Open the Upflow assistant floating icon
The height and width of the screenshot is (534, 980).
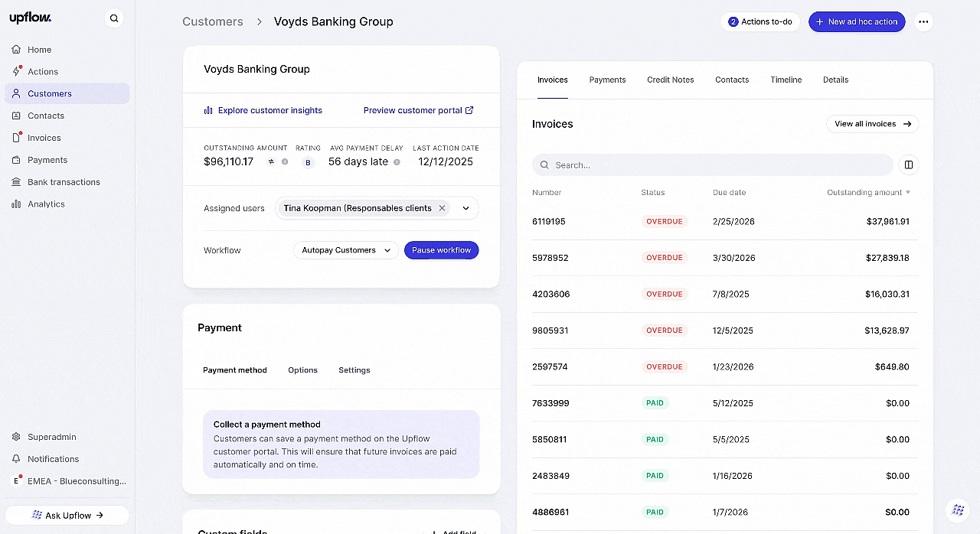[x=958, y=510]
